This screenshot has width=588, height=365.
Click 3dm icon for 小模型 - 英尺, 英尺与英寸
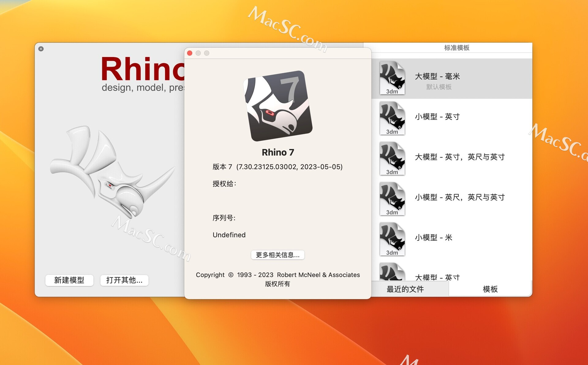point(392,199)
